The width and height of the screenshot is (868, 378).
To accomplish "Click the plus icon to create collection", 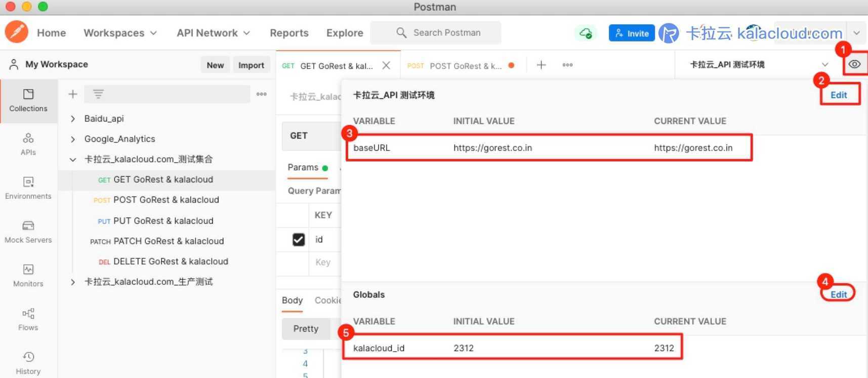I will tap(73, 94).
